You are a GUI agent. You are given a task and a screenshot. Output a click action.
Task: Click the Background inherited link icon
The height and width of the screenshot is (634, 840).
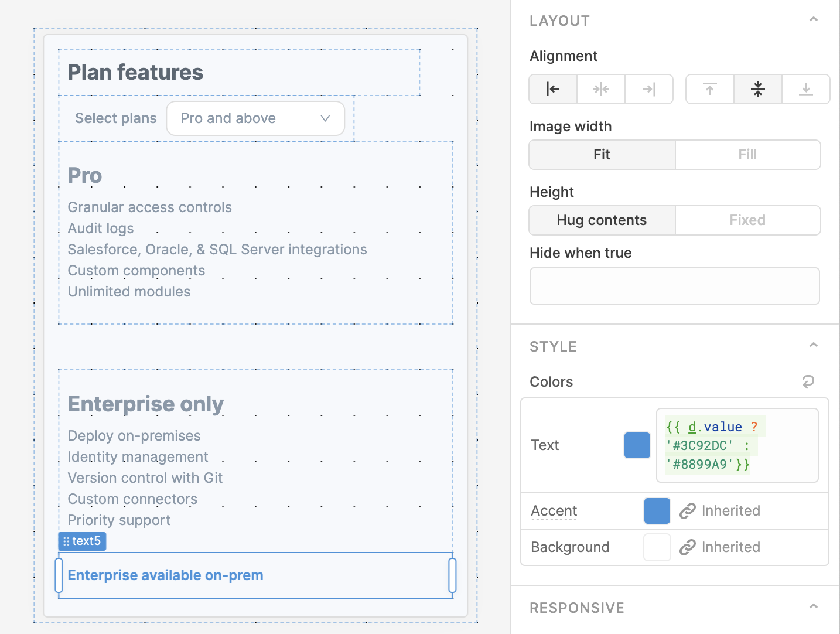click(x=687, y=547)
